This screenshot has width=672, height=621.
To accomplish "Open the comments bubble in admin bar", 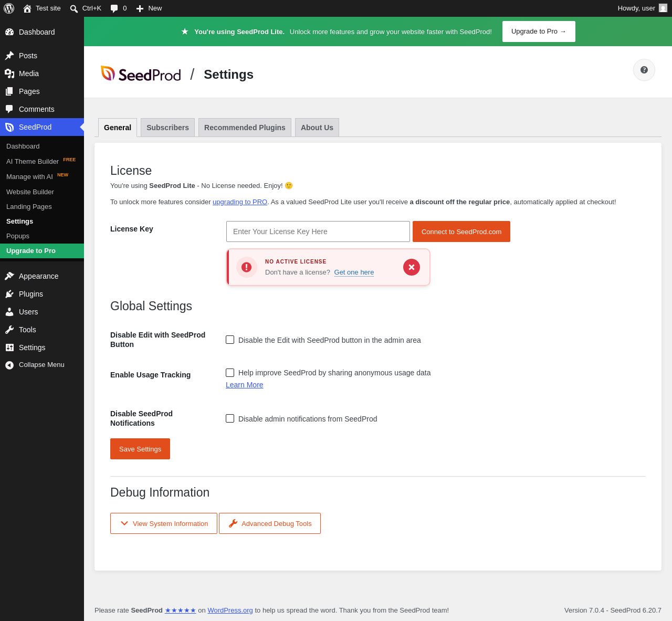I will click(x=114, y=8).
